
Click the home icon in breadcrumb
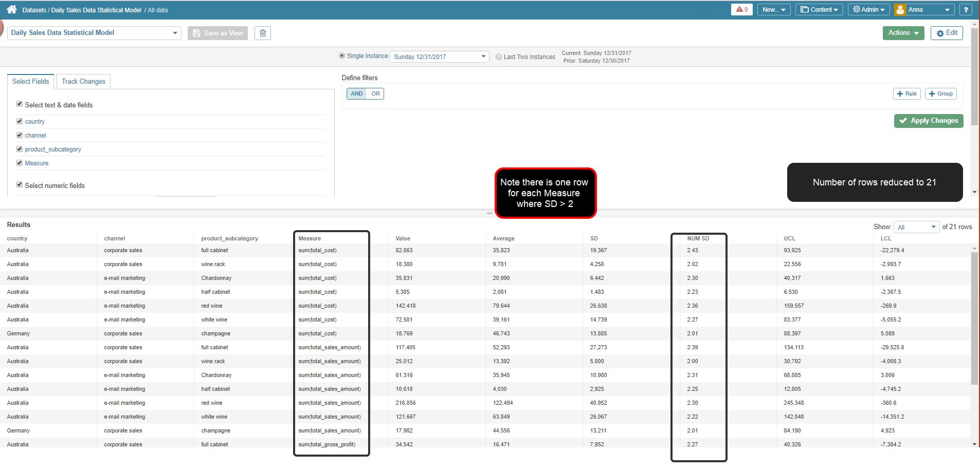point(11,9)
